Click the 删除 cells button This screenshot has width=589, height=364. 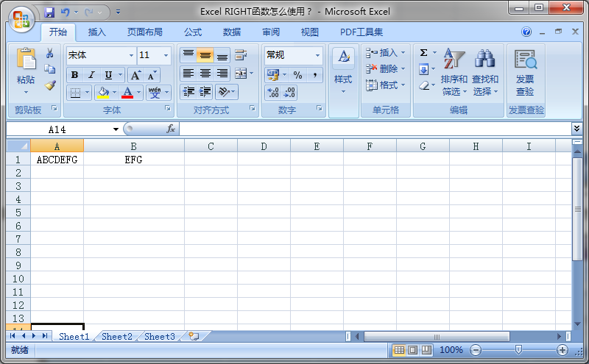(385, 69)
